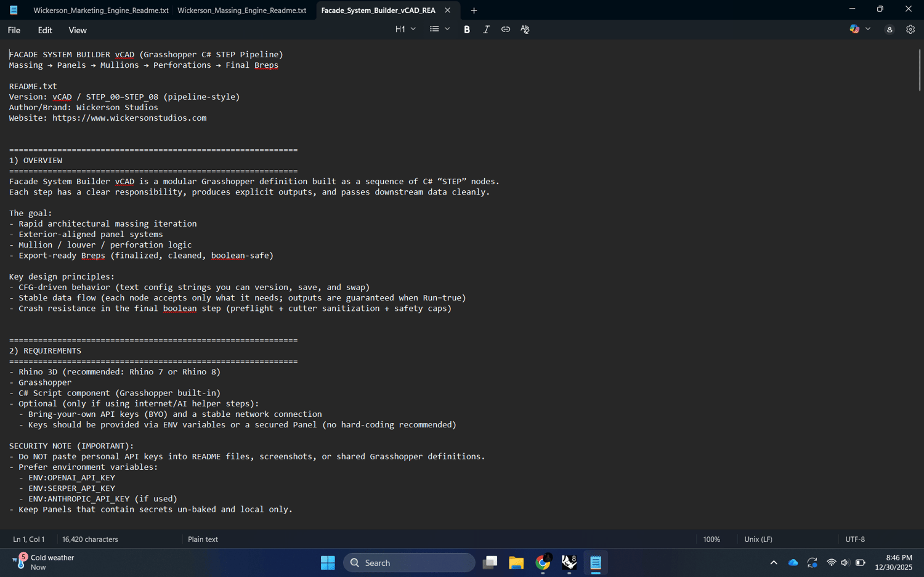Click the Notepad icon in the taskbar

[x=596, y=563]
